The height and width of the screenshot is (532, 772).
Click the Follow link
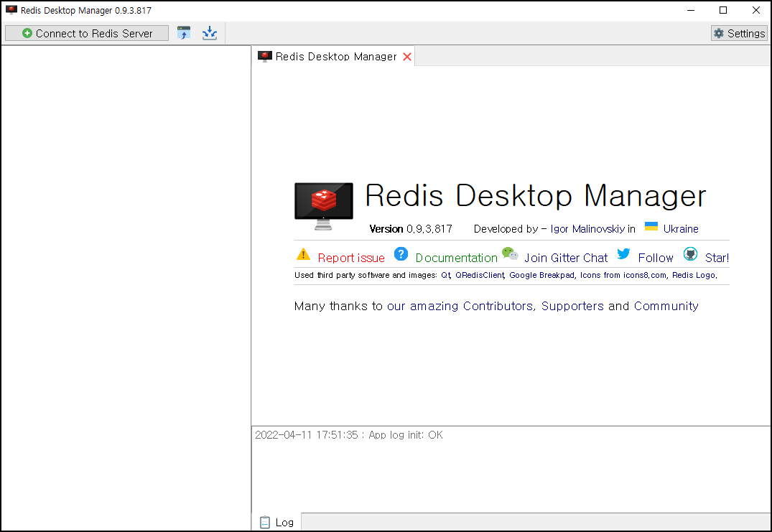[x=656, y=258]
